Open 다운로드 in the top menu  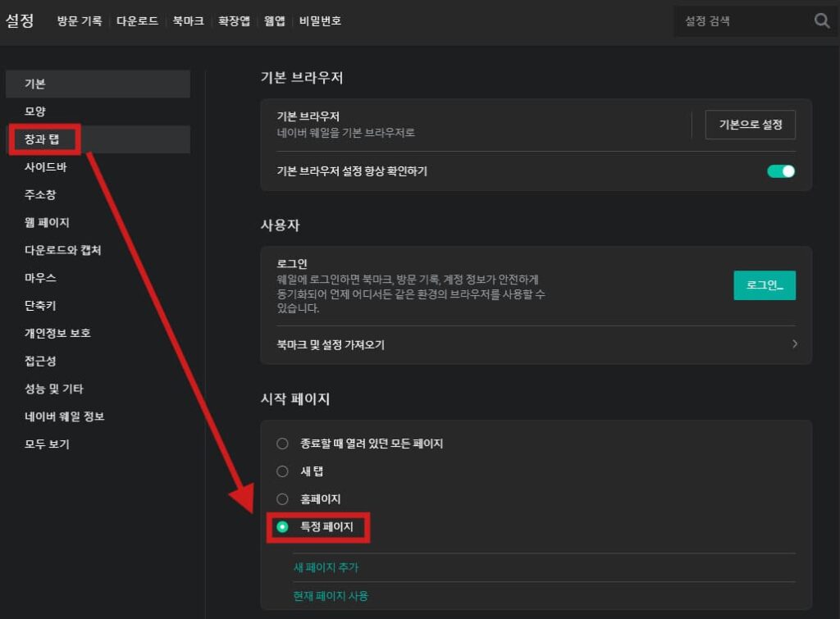click(137, 21)
